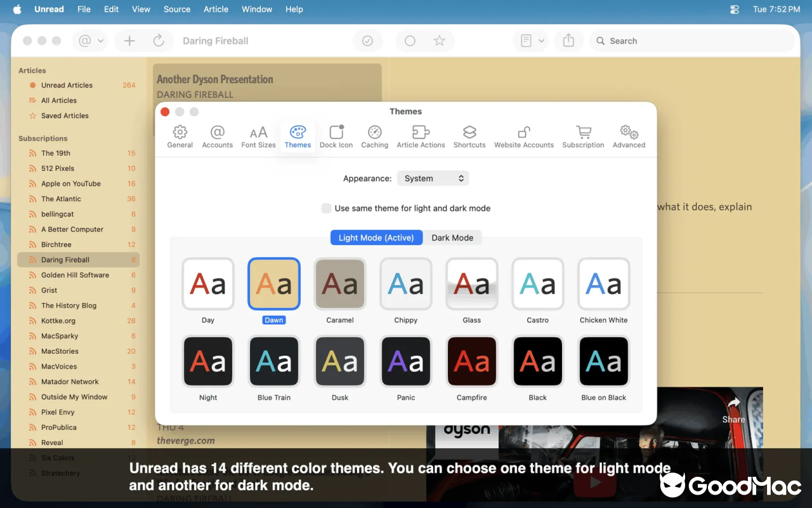This screenshot has height=508, width=812.
Task: Select the Day theme swatch
Action: tap(208, 283)
